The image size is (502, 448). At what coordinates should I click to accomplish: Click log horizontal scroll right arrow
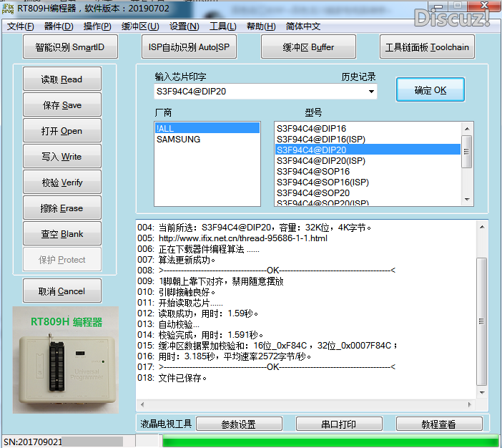point(469,405)
